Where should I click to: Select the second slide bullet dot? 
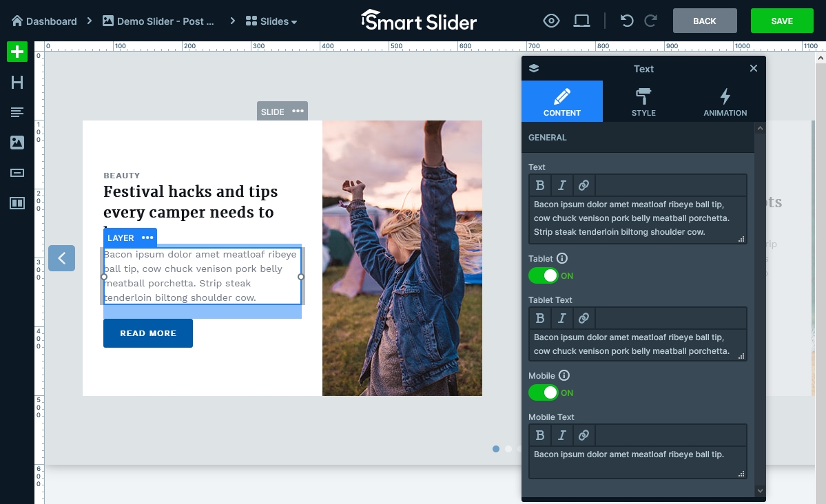point(508,449)
